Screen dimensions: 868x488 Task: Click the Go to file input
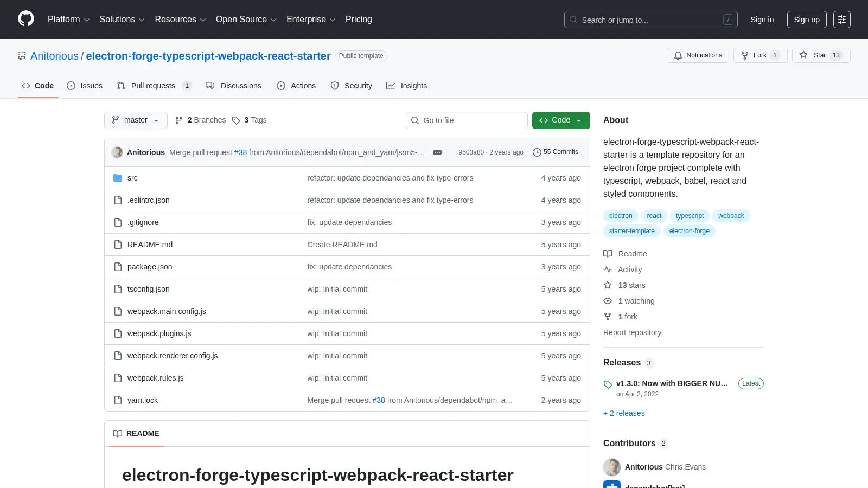tap(467, 120)
